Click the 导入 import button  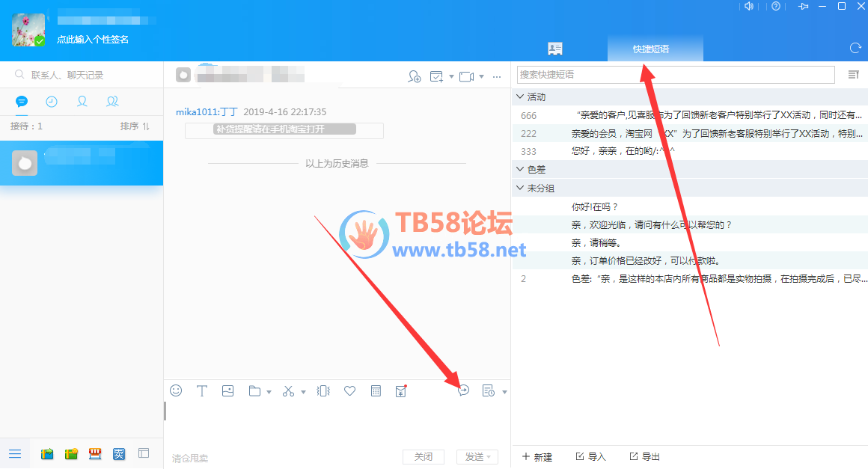pos(590,457)
